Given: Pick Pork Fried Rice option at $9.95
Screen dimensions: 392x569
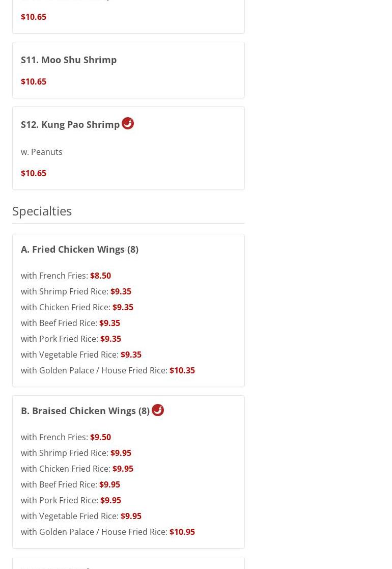Looking at the screenshot, I should pos(71,500).
